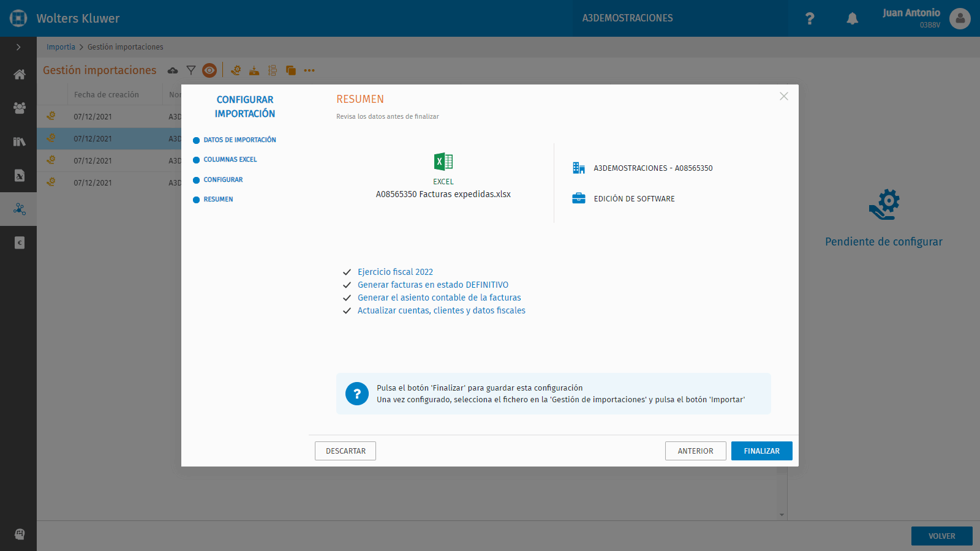Go to Home in the sidebar
The image size is (980, 551).
[x=19, y=75]
